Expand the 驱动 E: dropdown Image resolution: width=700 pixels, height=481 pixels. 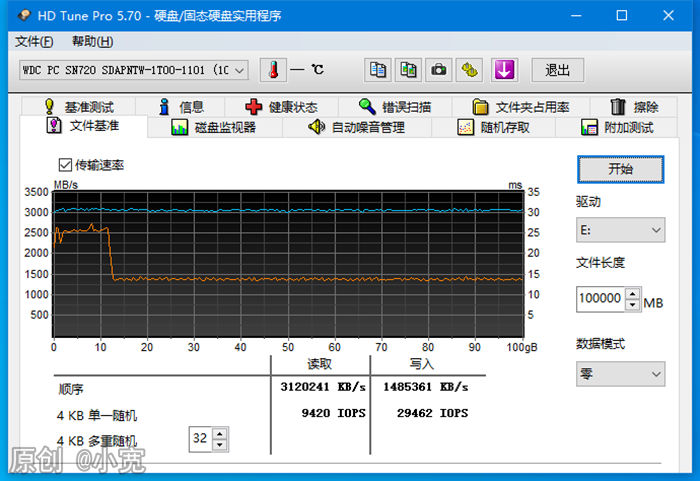[x=620, y=230]
